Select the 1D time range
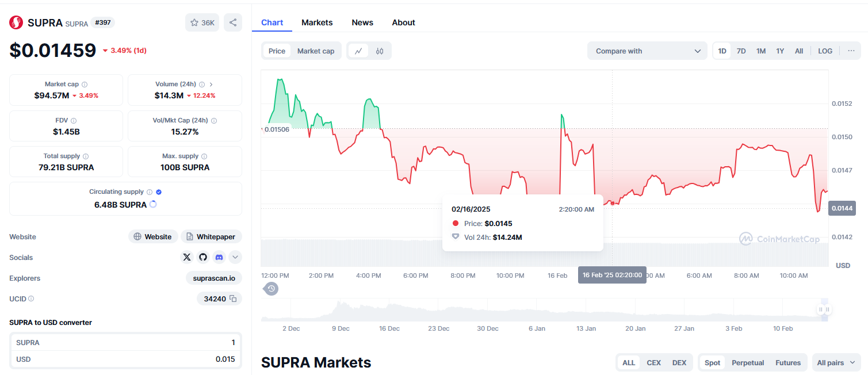 pos(722,51)
